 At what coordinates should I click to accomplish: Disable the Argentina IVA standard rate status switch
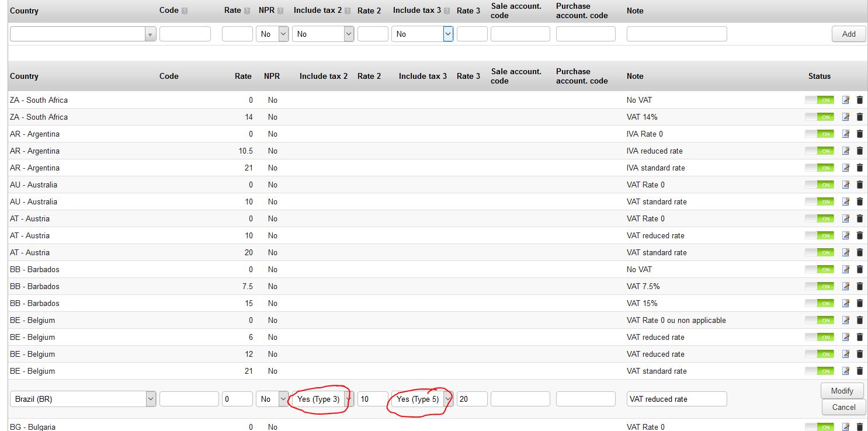(x=819, y=168)
